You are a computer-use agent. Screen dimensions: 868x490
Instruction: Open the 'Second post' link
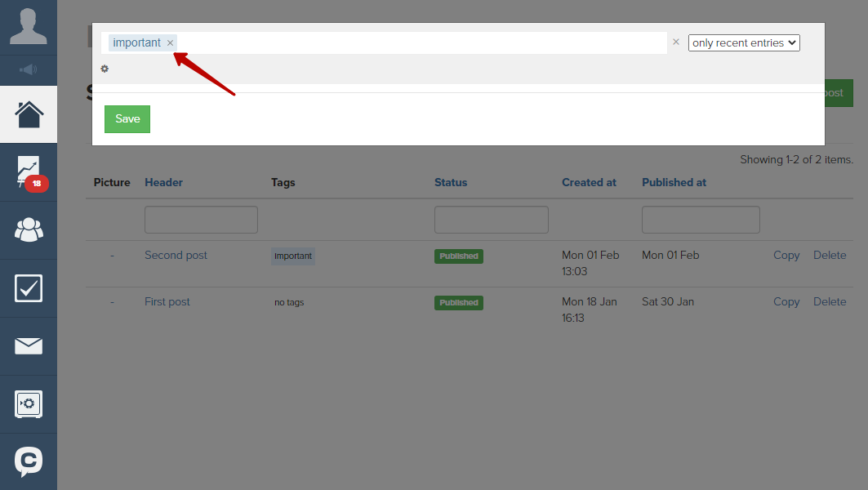point(176,255)
